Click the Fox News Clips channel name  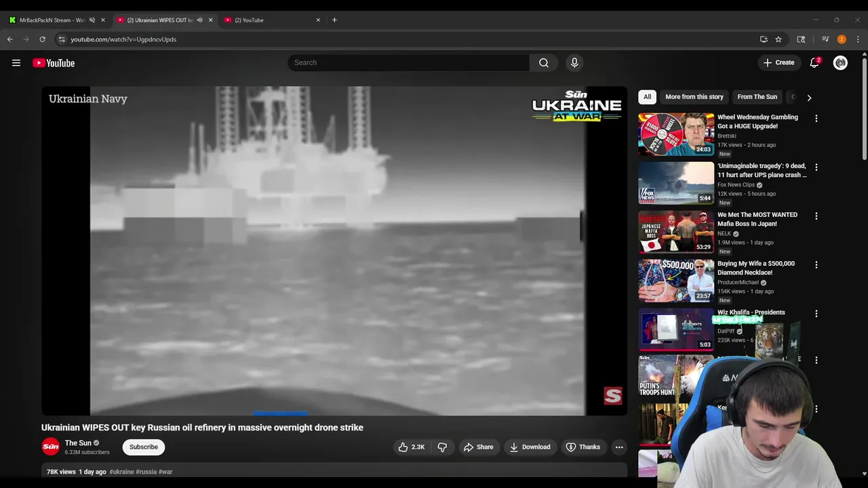736,185
